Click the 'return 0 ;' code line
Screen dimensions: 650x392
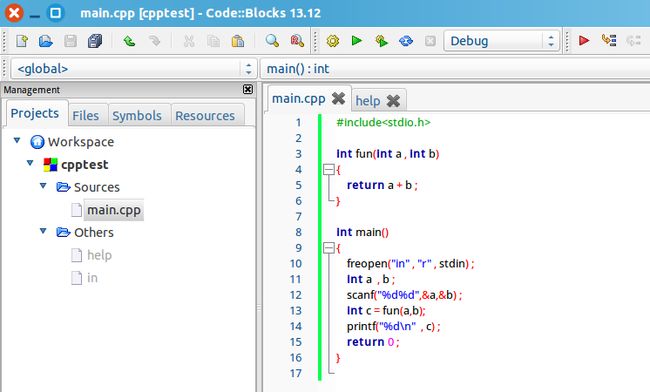coord(373,342)
